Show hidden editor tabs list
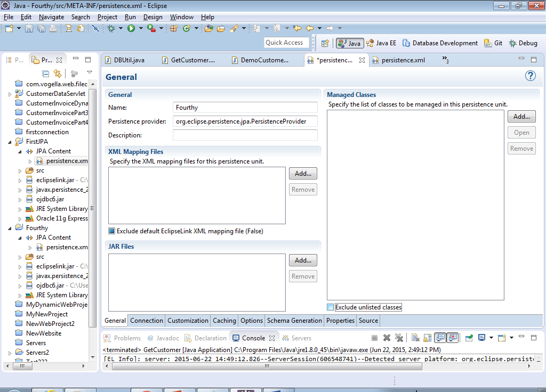This screenshot has height=392, width=546. pyautogui.click(x=445, y=60)
